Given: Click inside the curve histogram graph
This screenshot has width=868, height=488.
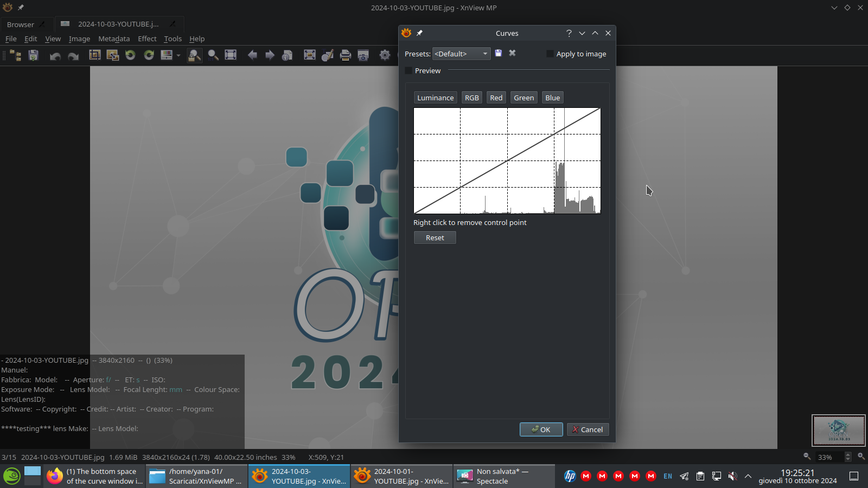Looking at the screenshot, I should (507, 160).
